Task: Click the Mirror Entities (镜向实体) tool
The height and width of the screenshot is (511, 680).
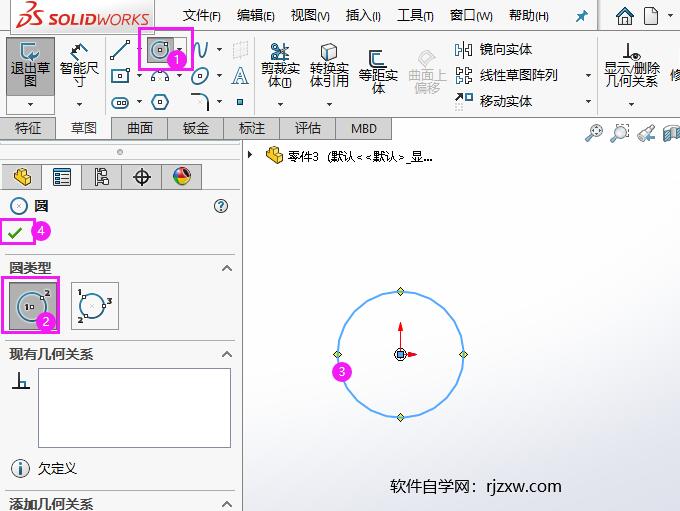Action: pyautogui.click(x=493, y=49)
